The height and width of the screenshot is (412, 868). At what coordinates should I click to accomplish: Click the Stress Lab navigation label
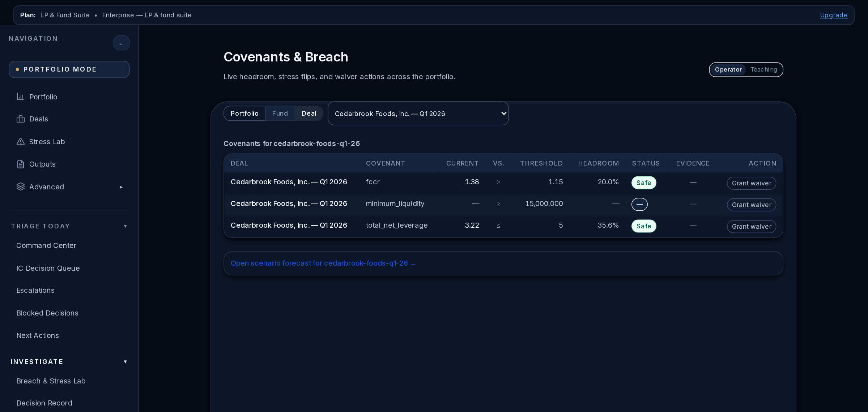[x=47, y=142]
